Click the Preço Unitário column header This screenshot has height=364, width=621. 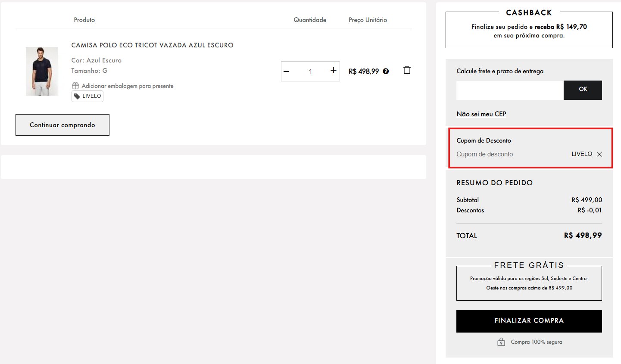(x=368, y=20)
